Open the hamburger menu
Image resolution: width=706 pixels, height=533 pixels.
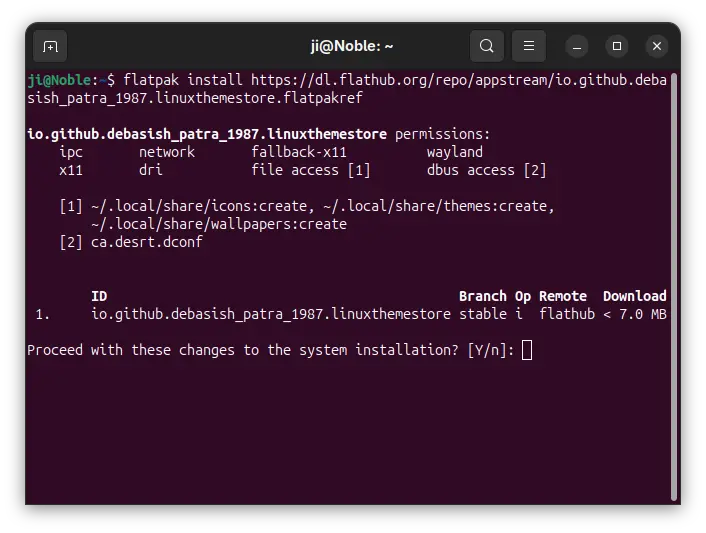tap(529, 46)
